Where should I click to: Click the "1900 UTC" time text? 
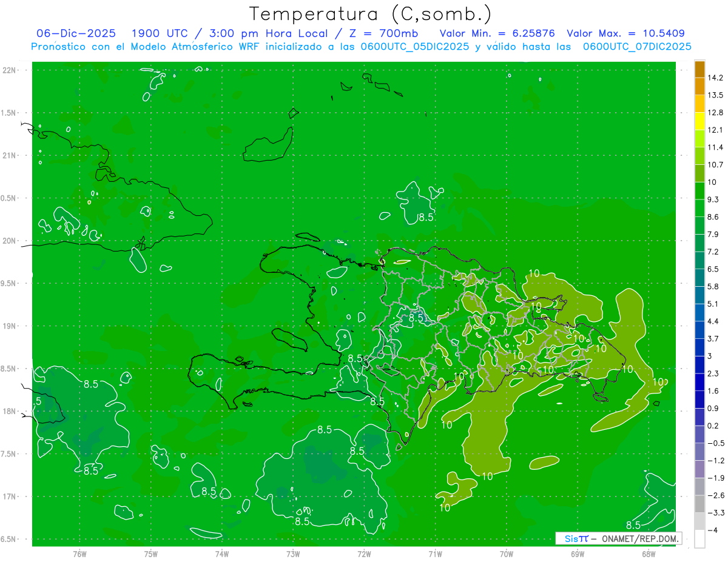tap(159, 33)
